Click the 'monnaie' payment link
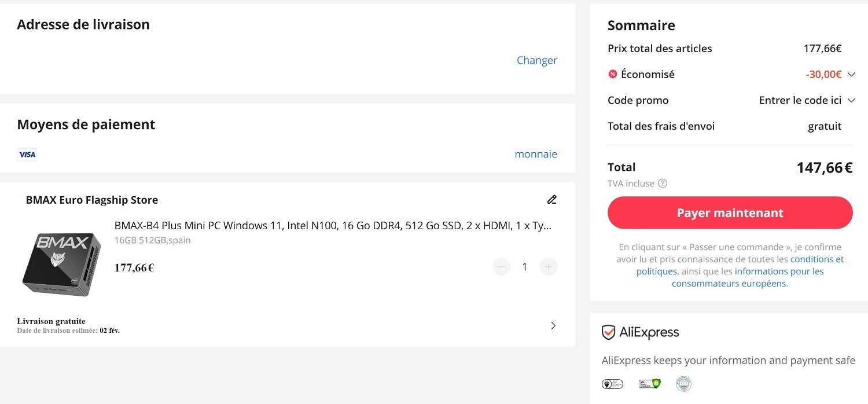 (x=536, y=154)
